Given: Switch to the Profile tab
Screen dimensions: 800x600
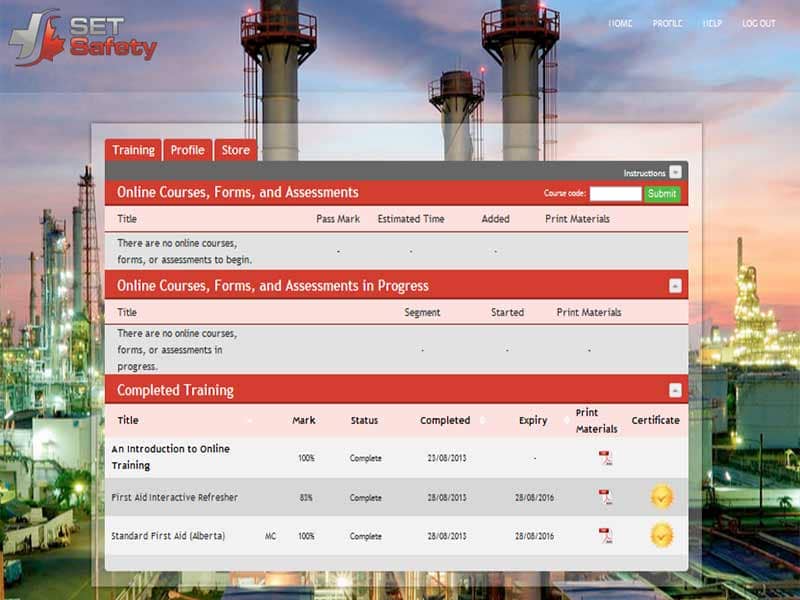Looking at the screenshot, I should pyautogui.click(x=187, y=150).
